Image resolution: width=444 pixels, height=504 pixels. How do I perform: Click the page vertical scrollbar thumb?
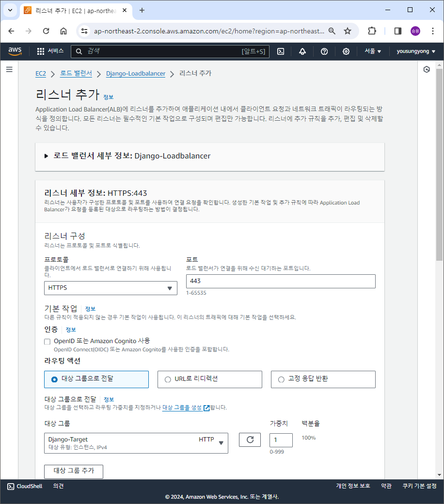pyautogui.click(x=440, y=164)
